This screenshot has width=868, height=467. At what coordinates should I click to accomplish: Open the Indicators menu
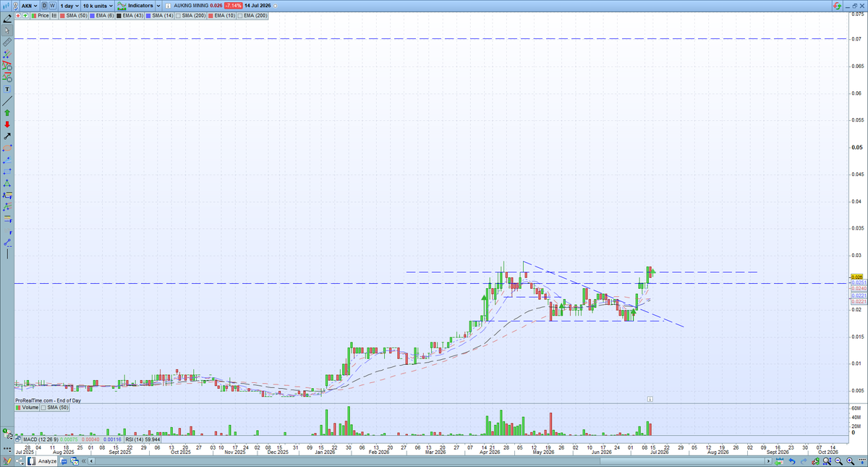click(x=135, y=6)
